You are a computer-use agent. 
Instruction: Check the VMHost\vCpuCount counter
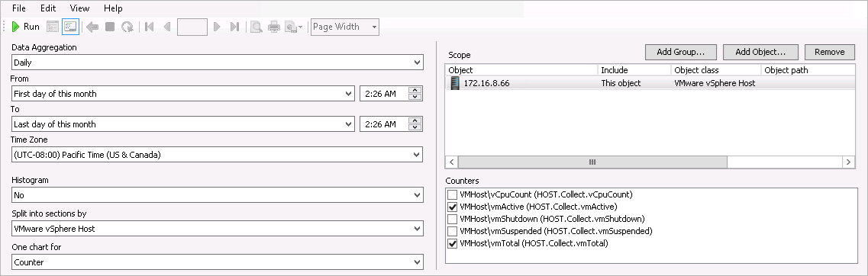pos(452,194)
